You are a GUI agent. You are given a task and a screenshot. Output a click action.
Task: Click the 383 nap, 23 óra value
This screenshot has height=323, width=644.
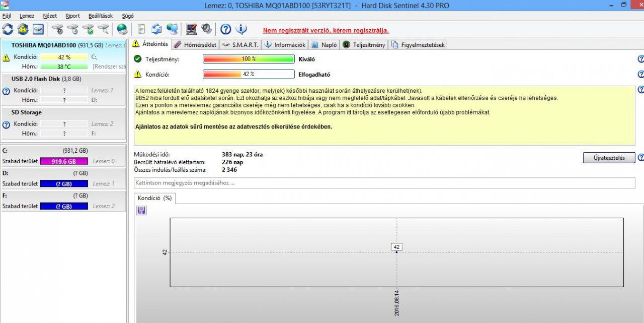pos(242,155)
